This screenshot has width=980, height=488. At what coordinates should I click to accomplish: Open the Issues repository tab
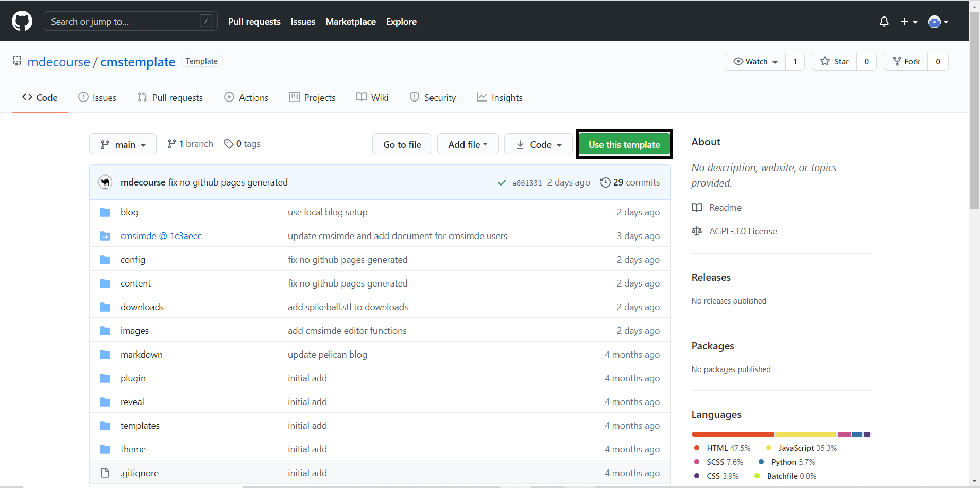[97, 98]
